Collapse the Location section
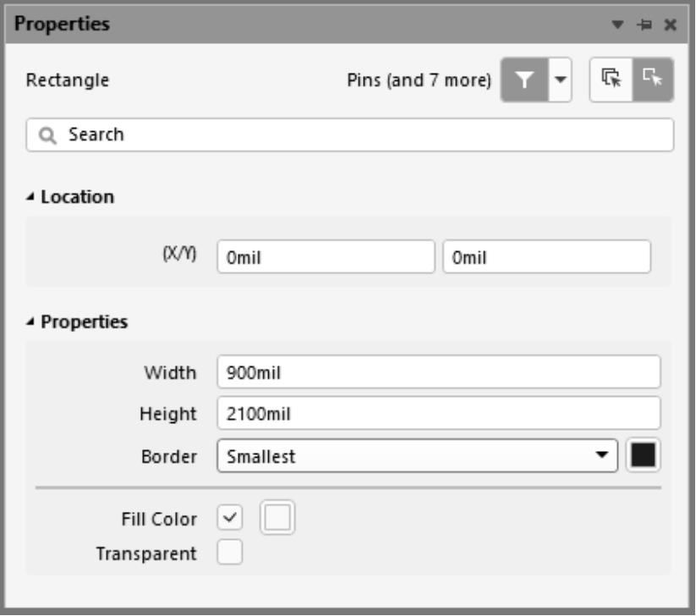 tap(31, 197)
